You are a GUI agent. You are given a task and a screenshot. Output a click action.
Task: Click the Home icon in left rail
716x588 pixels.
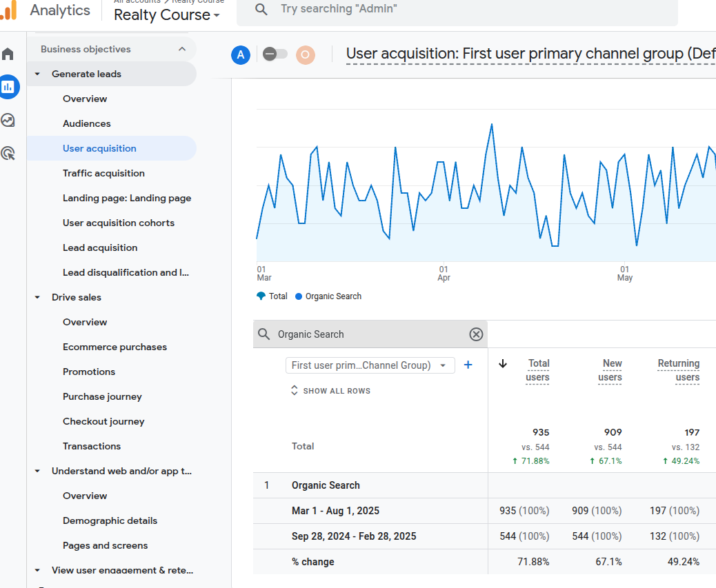point(8,54)
